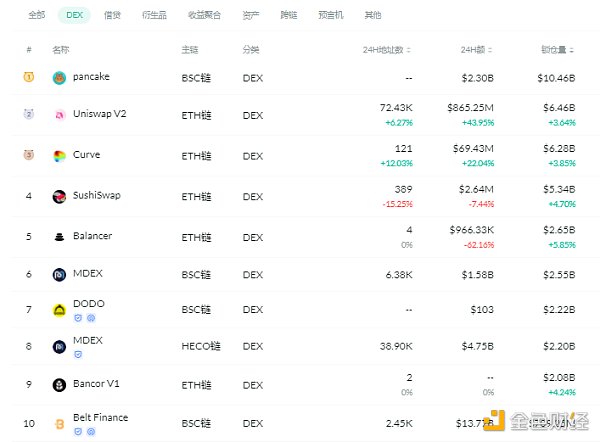Viewport: 600px width, 442px height.
Task: Open the Belt Finance project link
Action: coord(100,417)
